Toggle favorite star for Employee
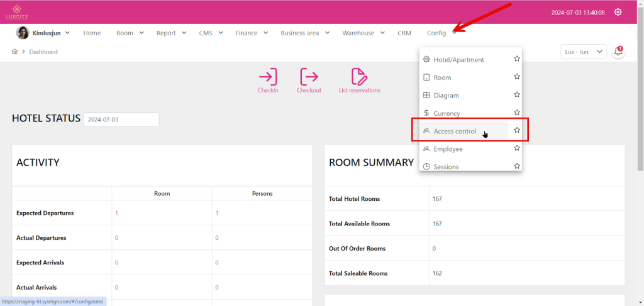The height and width of the screenshot is (306, 644). tap(516, 149)
